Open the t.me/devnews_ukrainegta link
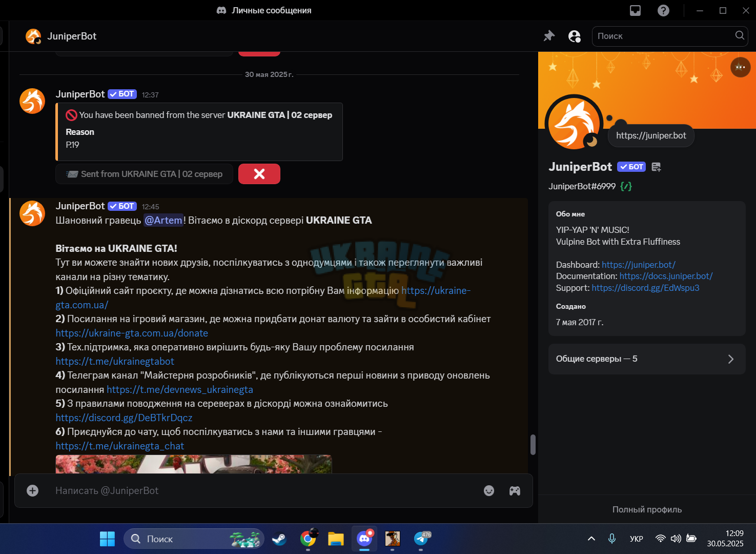The image size is (756, 554). [x=180, y=390]
